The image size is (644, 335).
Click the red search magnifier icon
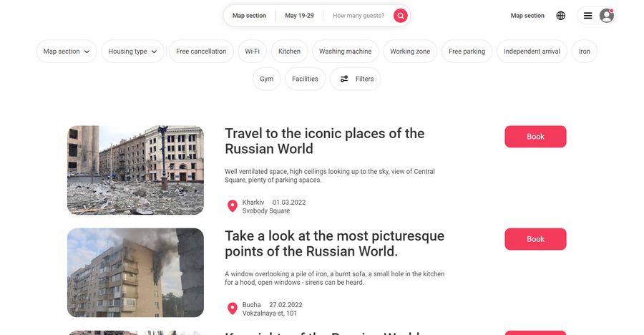pyautogui.click(x=401, y=16)
